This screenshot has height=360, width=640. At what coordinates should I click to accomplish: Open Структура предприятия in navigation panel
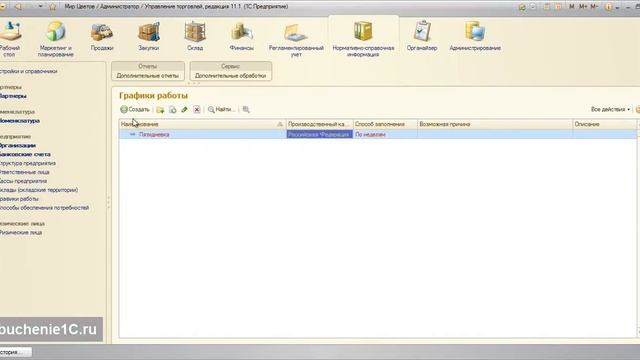coord(28,163)
